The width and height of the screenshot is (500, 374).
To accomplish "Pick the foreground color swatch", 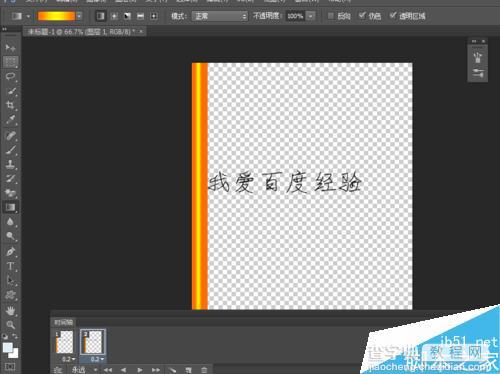I will tap(7, 347).
